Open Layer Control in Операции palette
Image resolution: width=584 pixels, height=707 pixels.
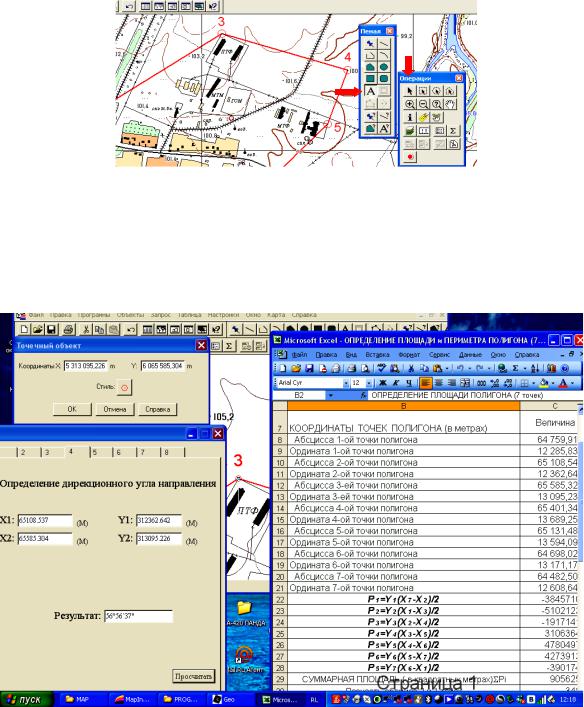[x=409, y=131]
